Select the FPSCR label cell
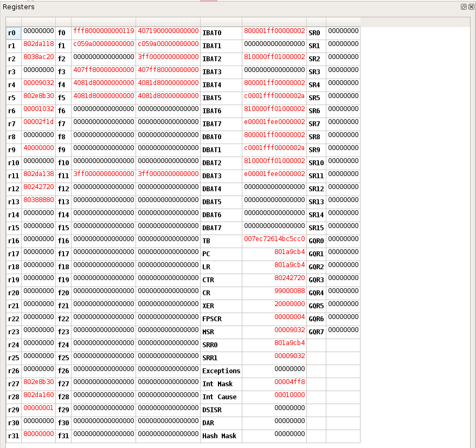Viewport: 476px width, 448px height. 221,319
